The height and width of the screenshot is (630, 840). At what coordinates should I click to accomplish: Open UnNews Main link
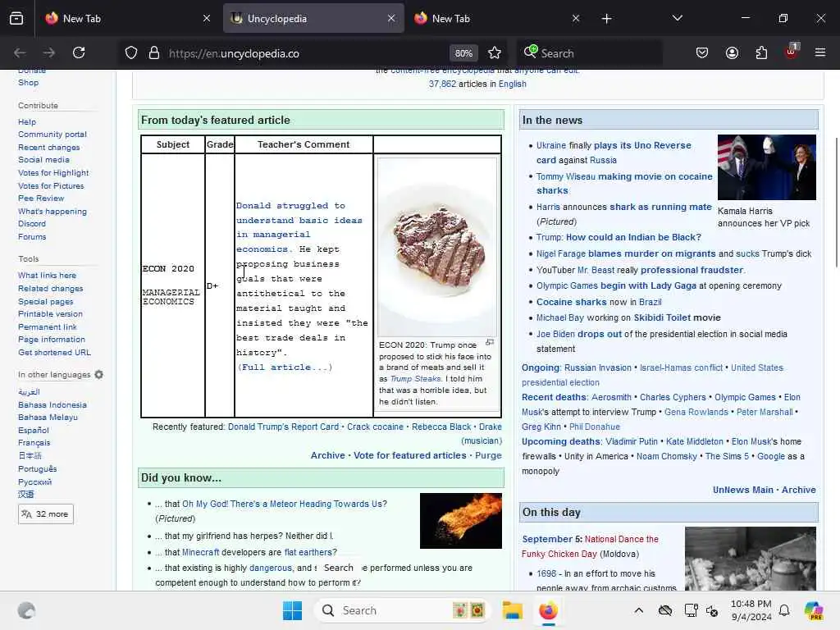[x=742, y=490]
